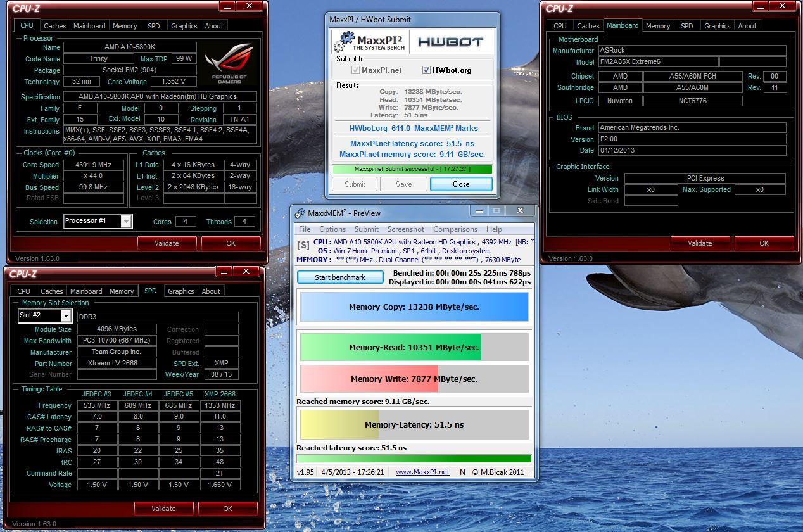Open the Processor #1 selection dropdown
The height and width of the screenshot is (532, 803).
126,221
